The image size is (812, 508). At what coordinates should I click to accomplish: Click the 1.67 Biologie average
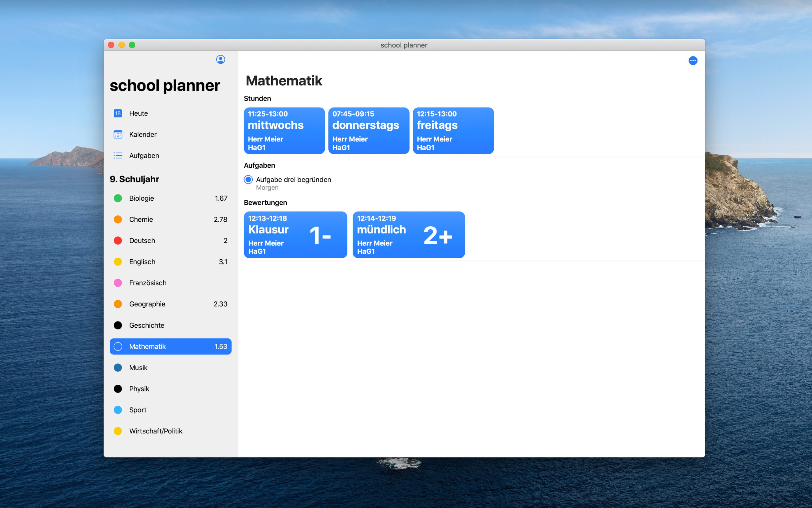click(221, 198)
